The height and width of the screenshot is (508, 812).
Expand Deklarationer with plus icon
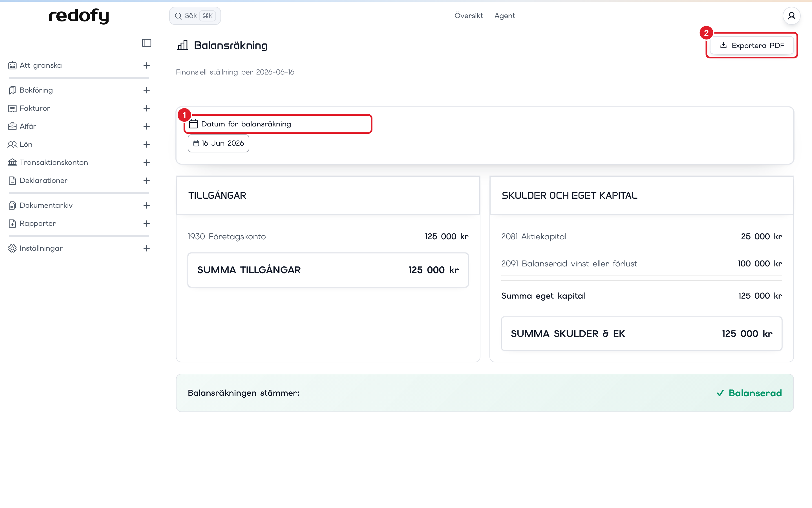pos(147,181)
